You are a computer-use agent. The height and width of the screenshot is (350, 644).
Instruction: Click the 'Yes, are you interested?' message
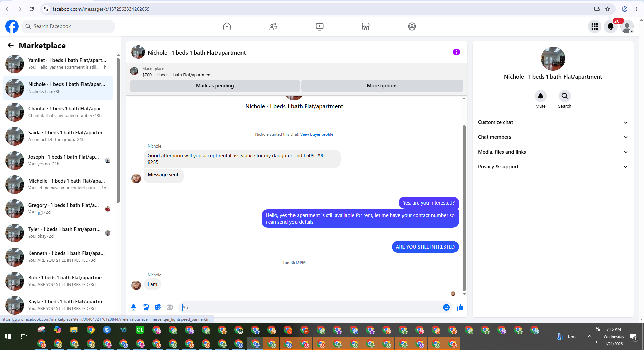(429, 203)
